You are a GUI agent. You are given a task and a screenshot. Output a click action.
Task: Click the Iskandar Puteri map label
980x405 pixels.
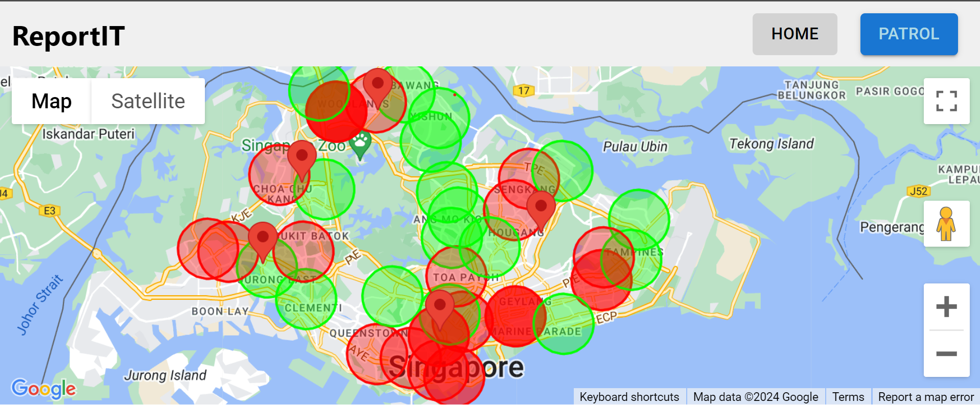[88, 134]
